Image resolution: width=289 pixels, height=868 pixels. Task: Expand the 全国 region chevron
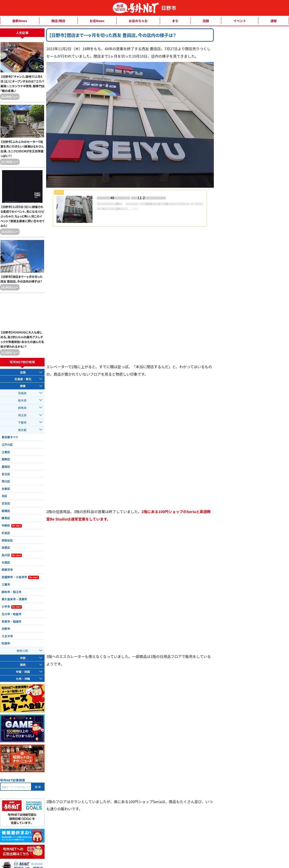point(41,372)
